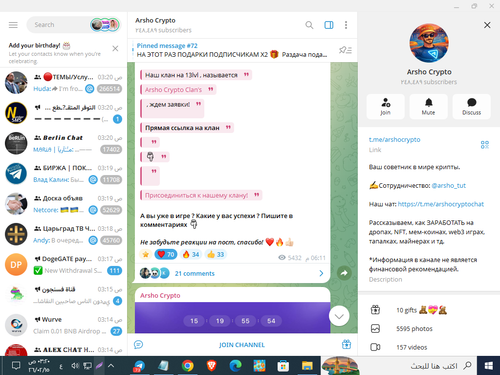500x375 pixels.
Task: Open discussion bubble icon near Join Channel
Action: click(x=138, y=345)
